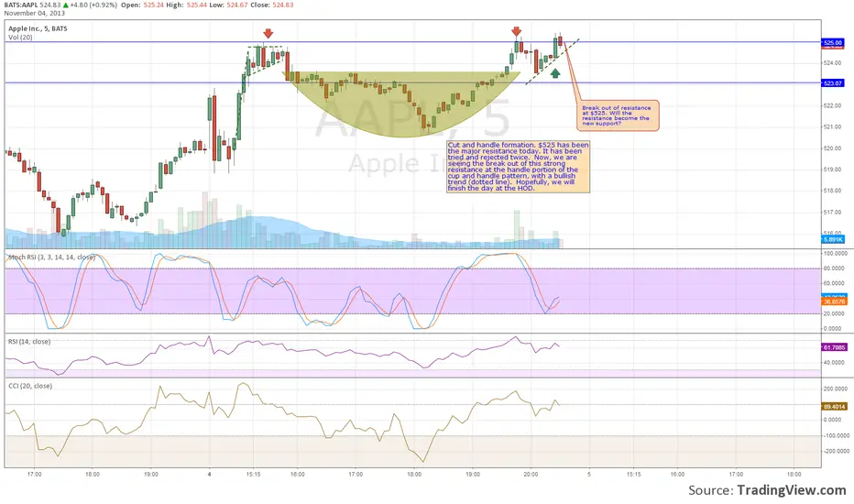This screenshot has height=504, width=854.
Task: Click the CCI (20, close) indicator label
Action: (30, 386)
